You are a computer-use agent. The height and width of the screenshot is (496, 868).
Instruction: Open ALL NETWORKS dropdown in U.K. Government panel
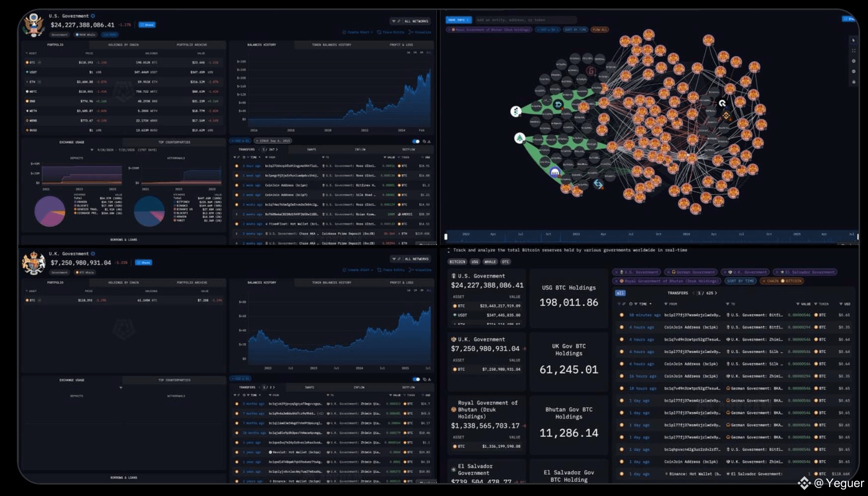click(410, 259)
